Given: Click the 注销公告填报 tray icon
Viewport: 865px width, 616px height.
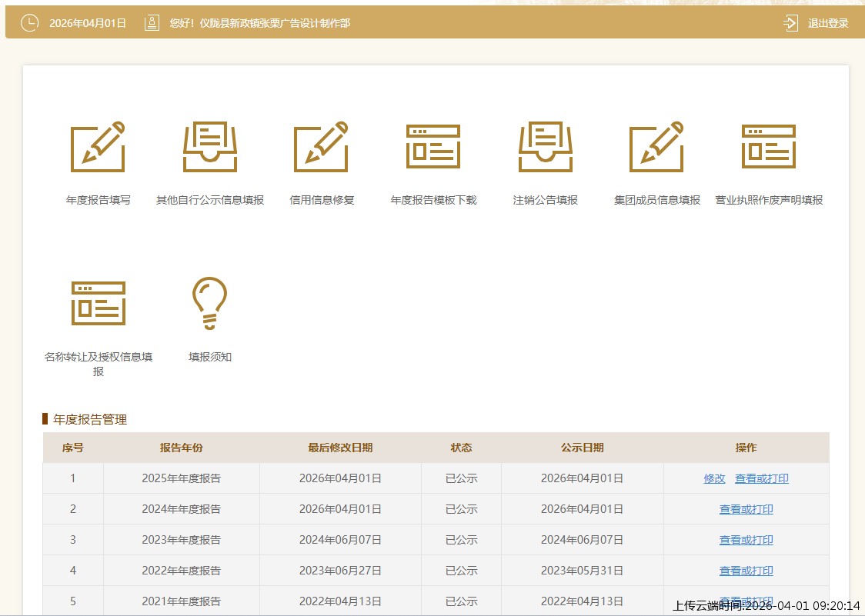Looking at the screenshot, I should point(545,147).
